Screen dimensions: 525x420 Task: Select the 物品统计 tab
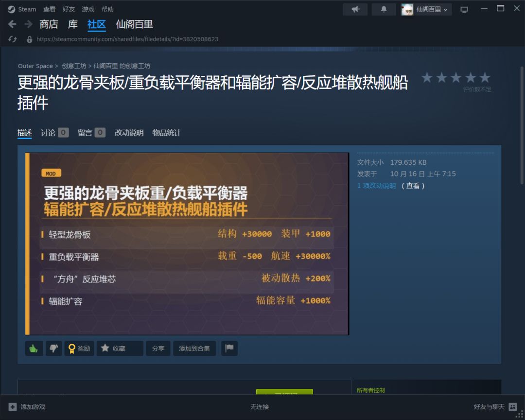pyautogui.click(x=166, y=133)
